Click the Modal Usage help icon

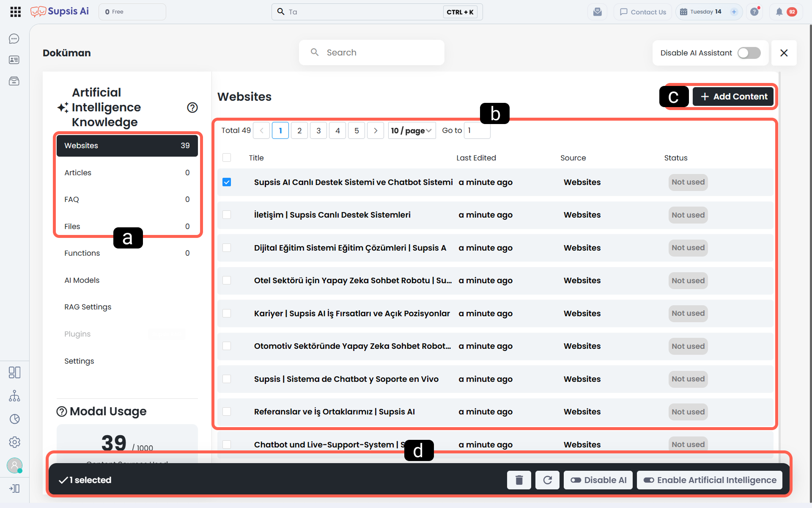pos(62,411)
